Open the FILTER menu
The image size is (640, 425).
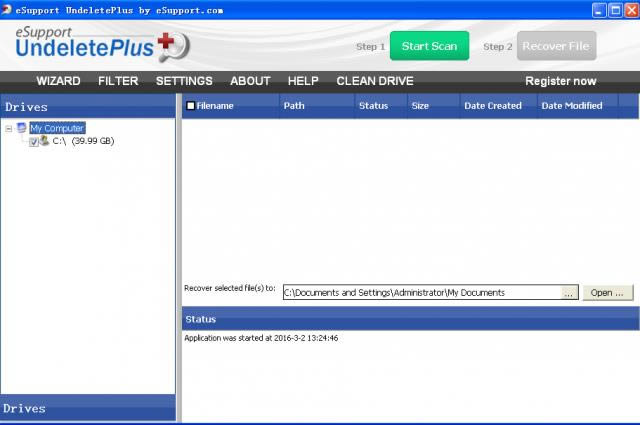(x=118, y=81)
